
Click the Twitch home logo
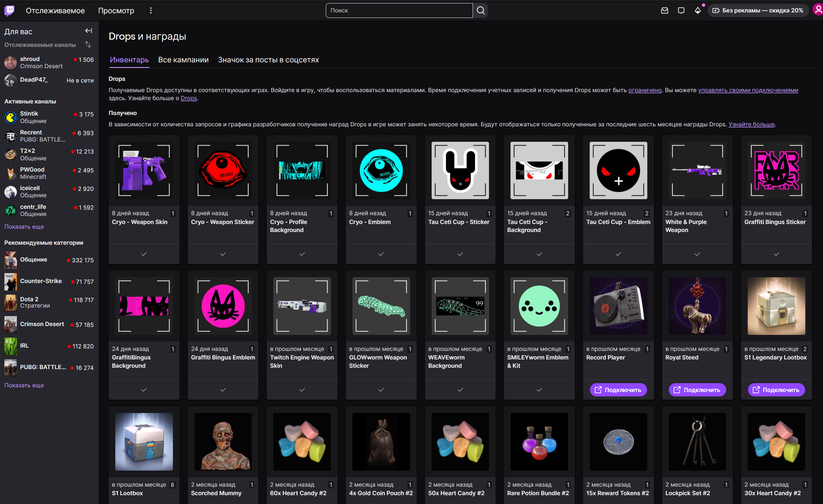(10, 10)
